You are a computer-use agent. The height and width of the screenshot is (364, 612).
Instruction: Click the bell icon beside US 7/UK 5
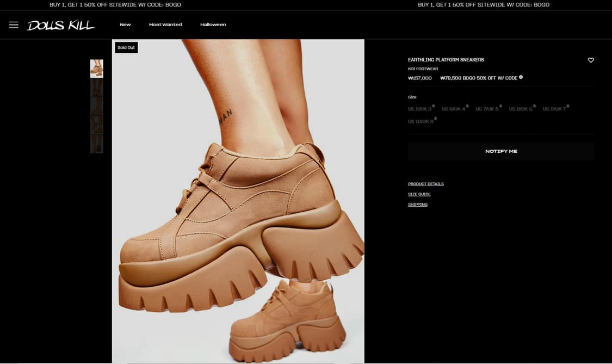[x=500, y=106]
